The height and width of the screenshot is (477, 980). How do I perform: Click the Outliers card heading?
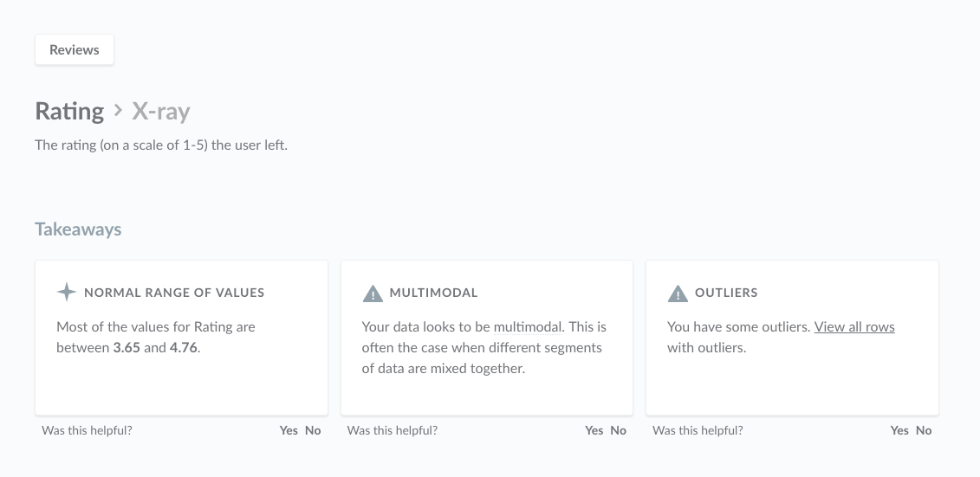click(726, 293)
